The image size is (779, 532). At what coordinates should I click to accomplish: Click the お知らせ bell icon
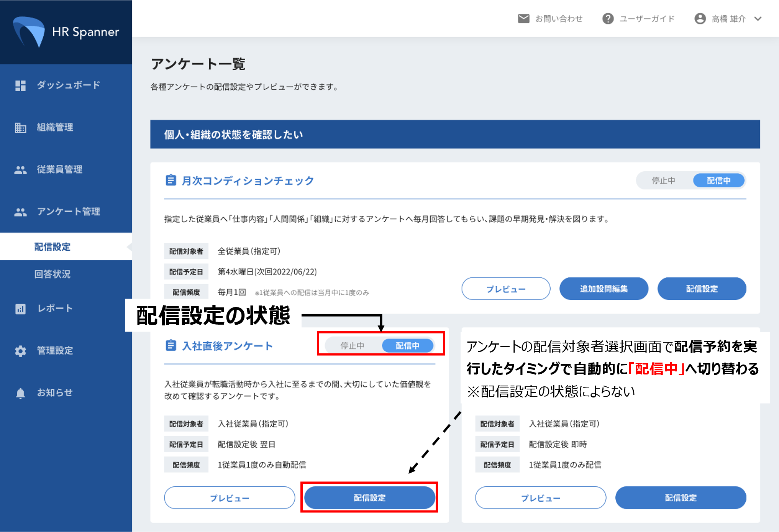20,393
